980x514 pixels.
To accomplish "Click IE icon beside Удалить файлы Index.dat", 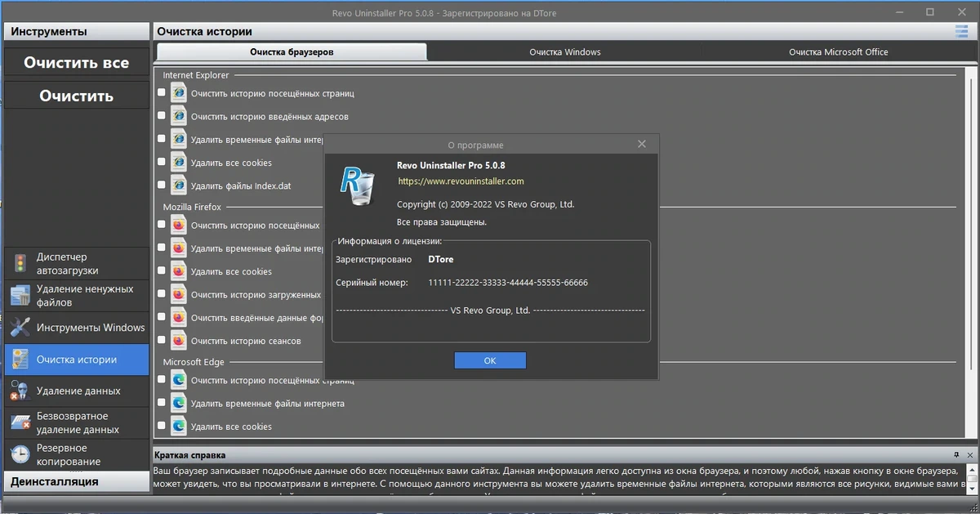I will (178, 185).
